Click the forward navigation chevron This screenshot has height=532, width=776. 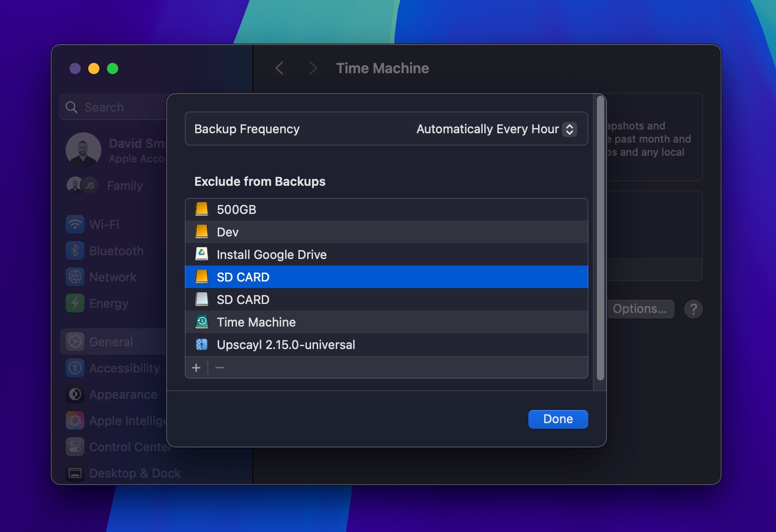(x=313, y=68)
